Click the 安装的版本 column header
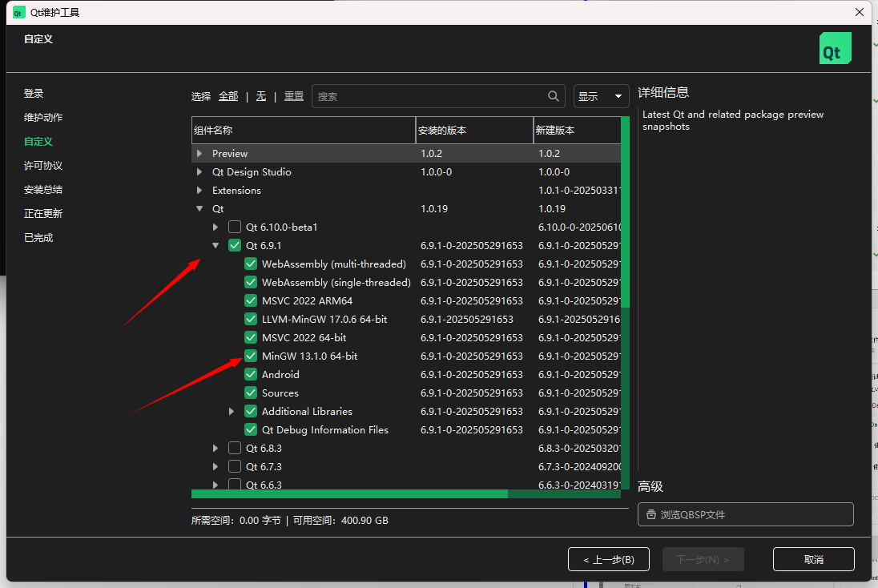Image resolution: width=878 pixels, height=588 pixels. [x=474, y=131]
